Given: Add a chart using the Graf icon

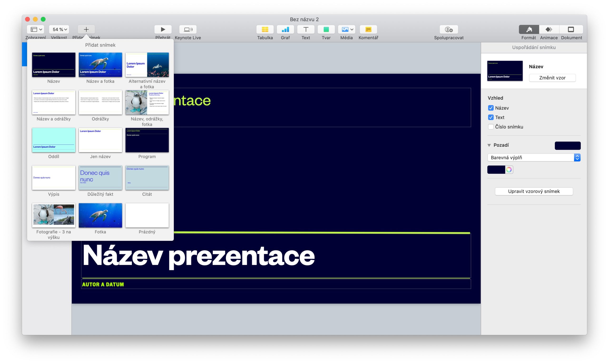Looking at the screenshot, I should (285, 29).
